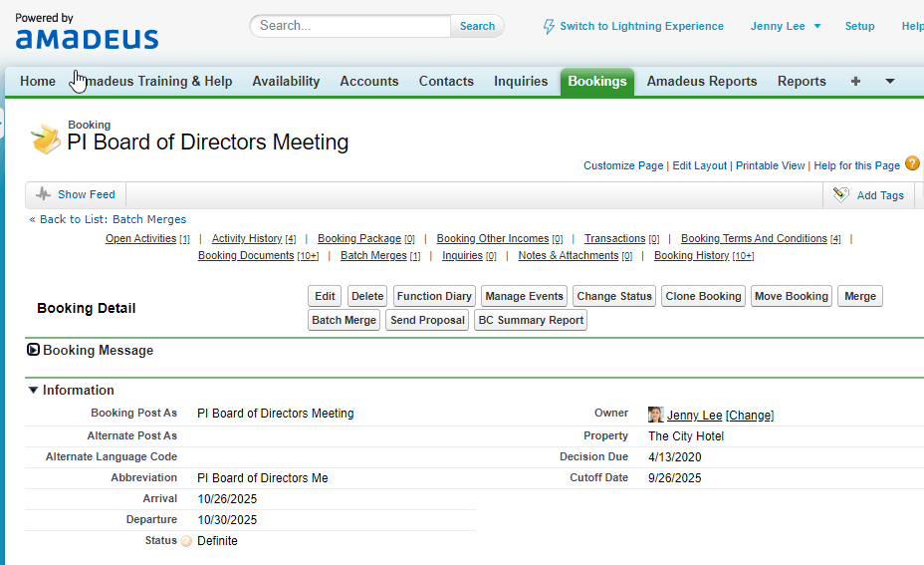924x565 pixels.
Task: Click Jenny Lee's owner avatar thumbnail
Action: (655, 415)
